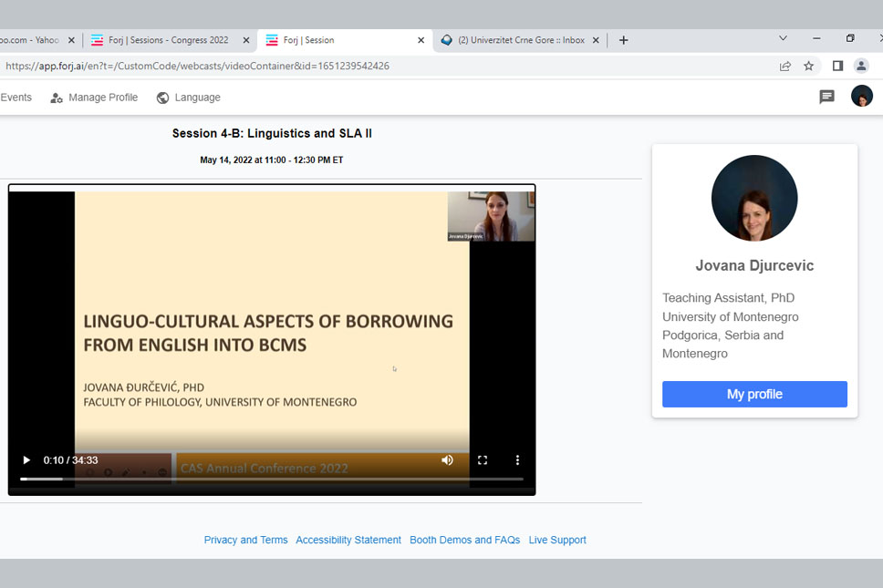This screenshot has height=588, width=883.
Task: Click the Jovana Djurcevic name heading
Action: [x=754, y=265]
